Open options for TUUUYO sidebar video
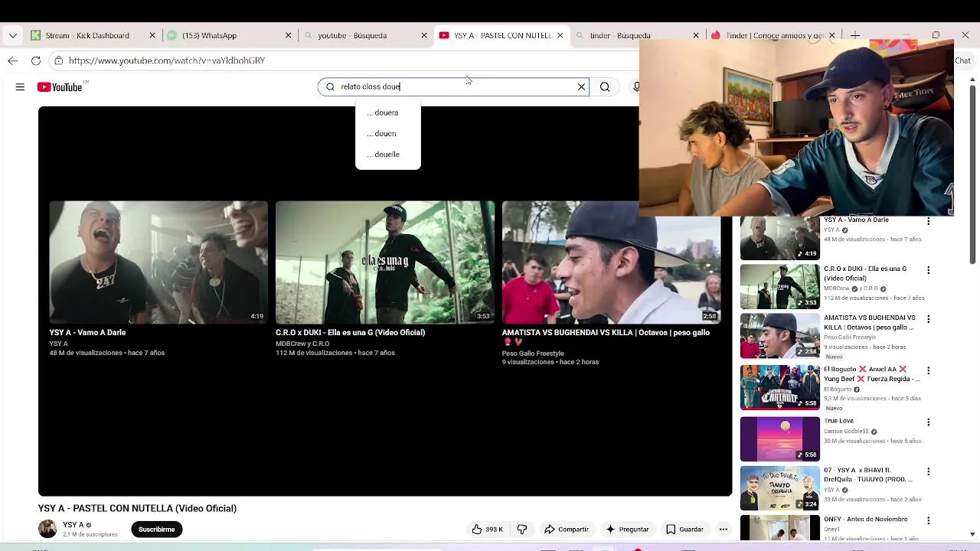The height and width of the screenshot is (551, 980). click(929, 471)
